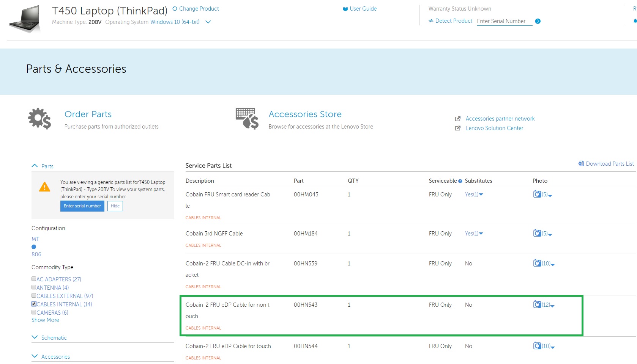Image resolution: width=637 pixels, height=364 pixels.
Task: Click the Detect Product link
Action: click(x=454, y=21)
